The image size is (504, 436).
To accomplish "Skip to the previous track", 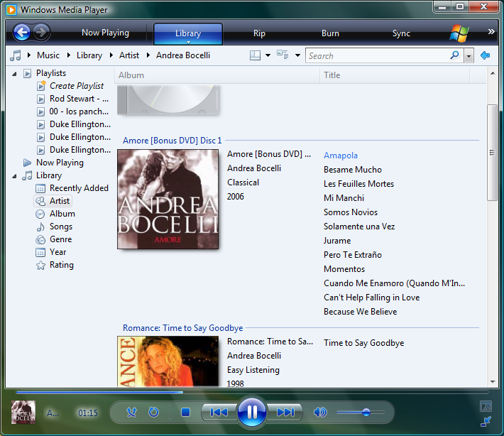I will (219, 412).
